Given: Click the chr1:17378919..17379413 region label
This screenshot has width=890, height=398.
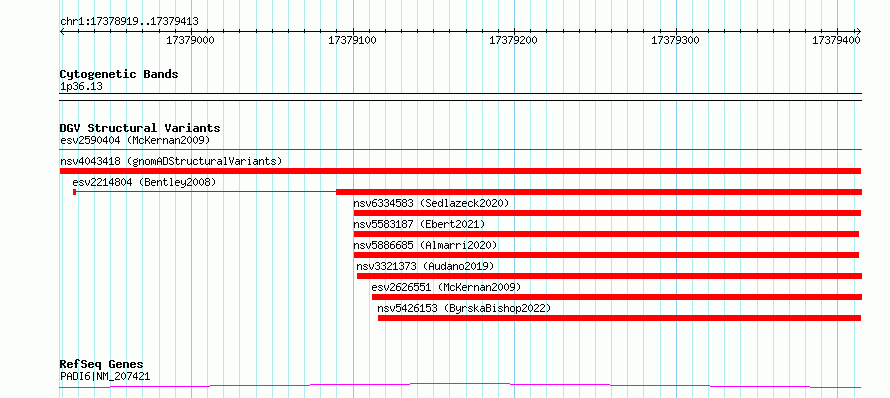Looking at the screenshot, I should (x=129, y=22).
